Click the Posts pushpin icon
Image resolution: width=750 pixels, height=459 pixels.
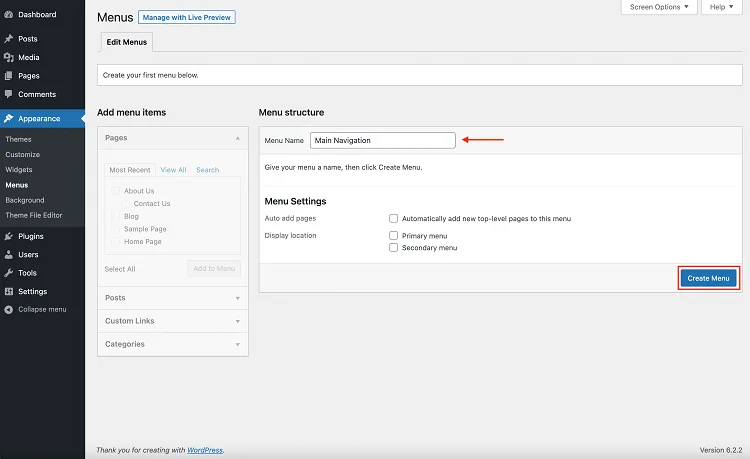pos(8,39)
